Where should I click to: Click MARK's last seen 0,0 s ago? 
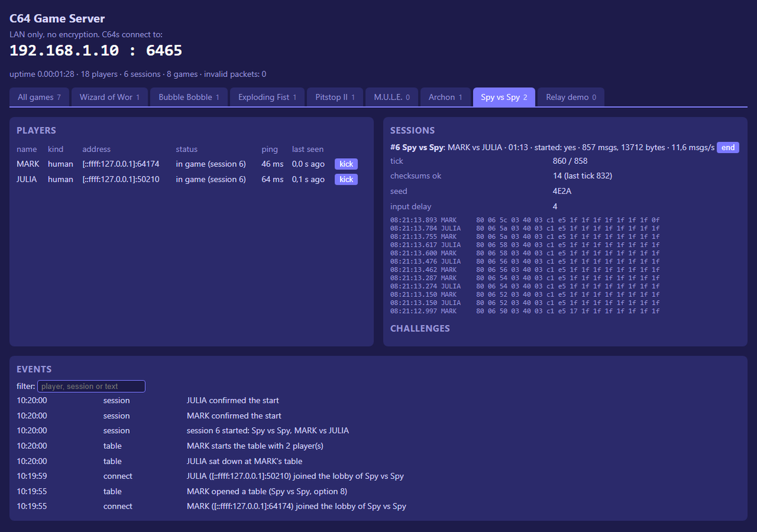308,164
